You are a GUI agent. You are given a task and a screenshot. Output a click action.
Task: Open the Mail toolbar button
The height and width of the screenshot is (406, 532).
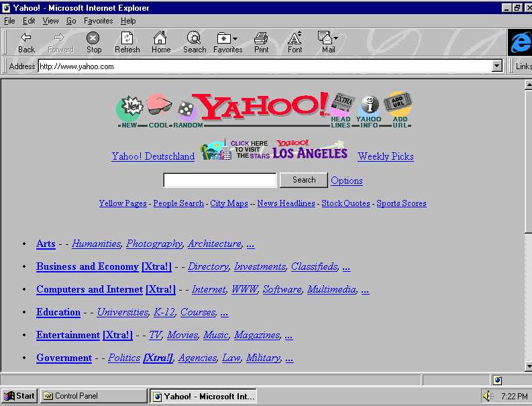(x=328, y=42)
